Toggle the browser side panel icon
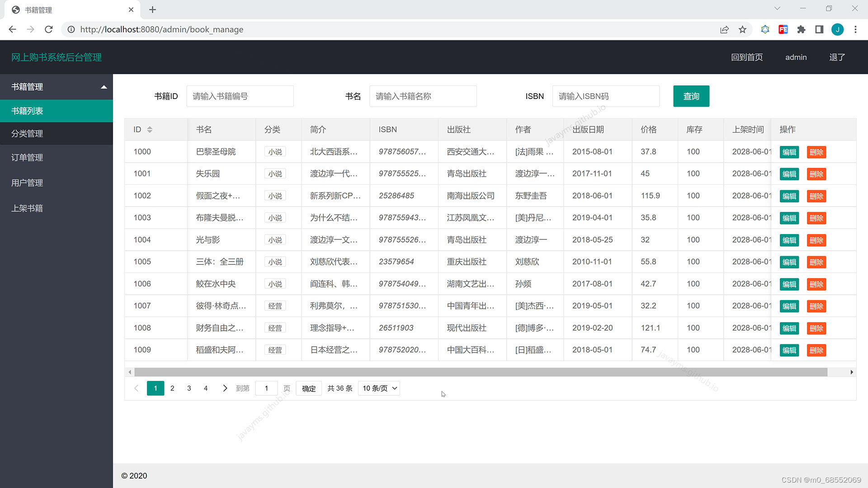Image resolution: width=868 pixels, height=488 pixels. 819,29
